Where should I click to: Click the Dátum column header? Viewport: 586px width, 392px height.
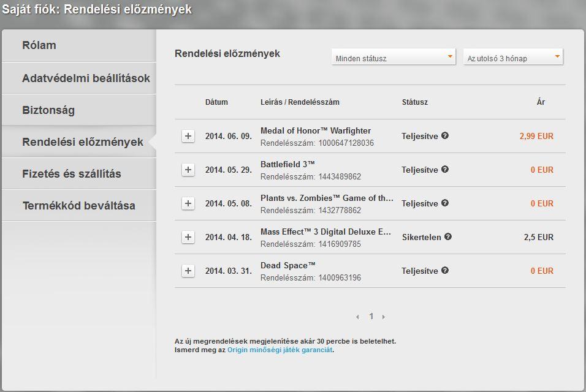click(216, 102)
